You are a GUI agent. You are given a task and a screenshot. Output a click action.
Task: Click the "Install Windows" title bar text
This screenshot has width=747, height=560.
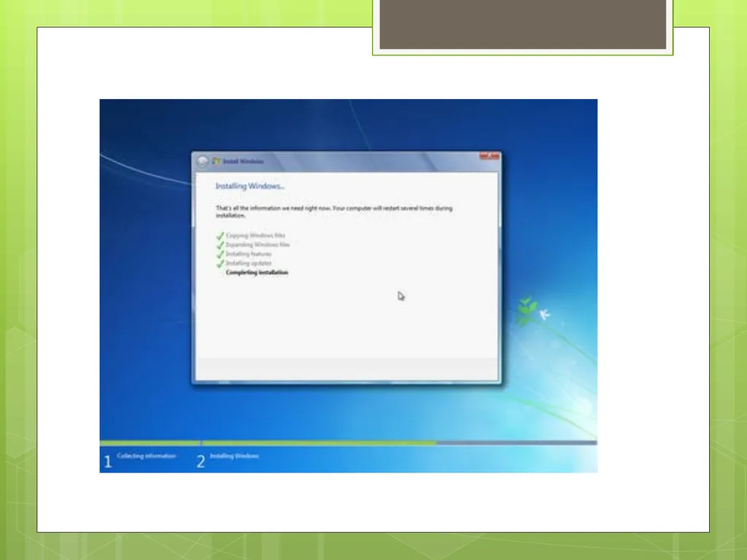(x=244, y=161)
